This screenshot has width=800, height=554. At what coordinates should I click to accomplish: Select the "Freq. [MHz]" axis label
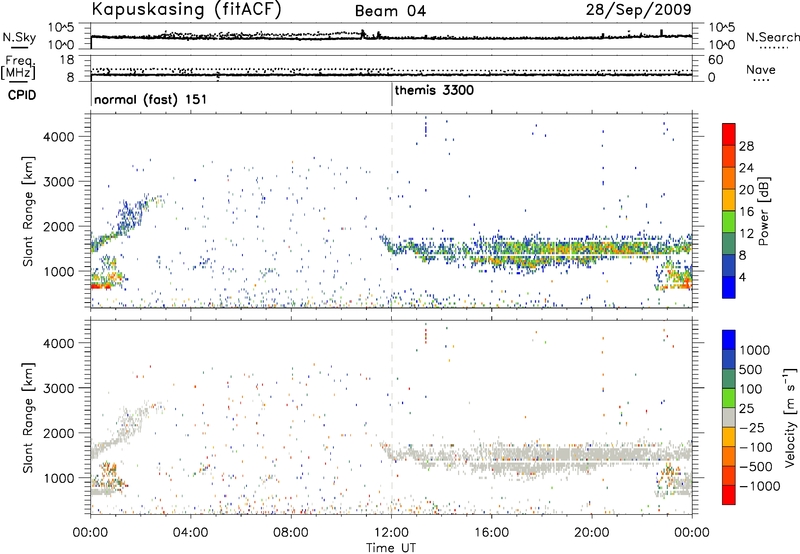click(18, 68)
